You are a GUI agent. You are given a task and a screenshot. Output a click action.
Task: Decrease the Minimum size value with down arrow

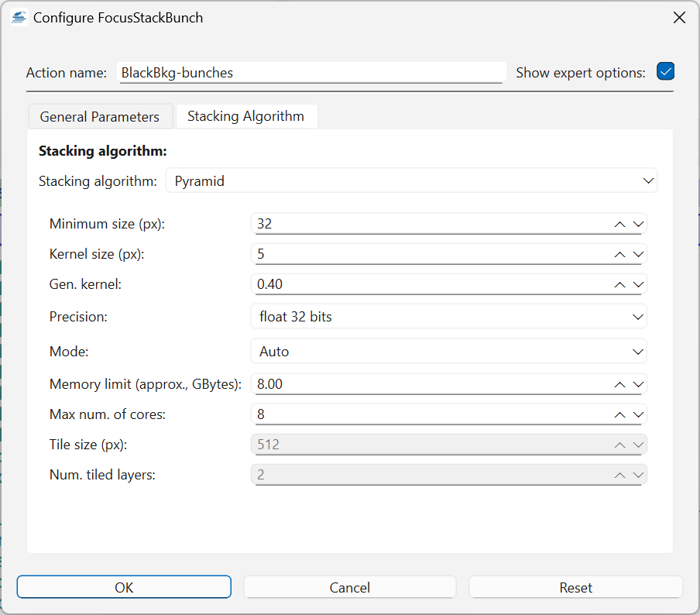click(638, 224)
